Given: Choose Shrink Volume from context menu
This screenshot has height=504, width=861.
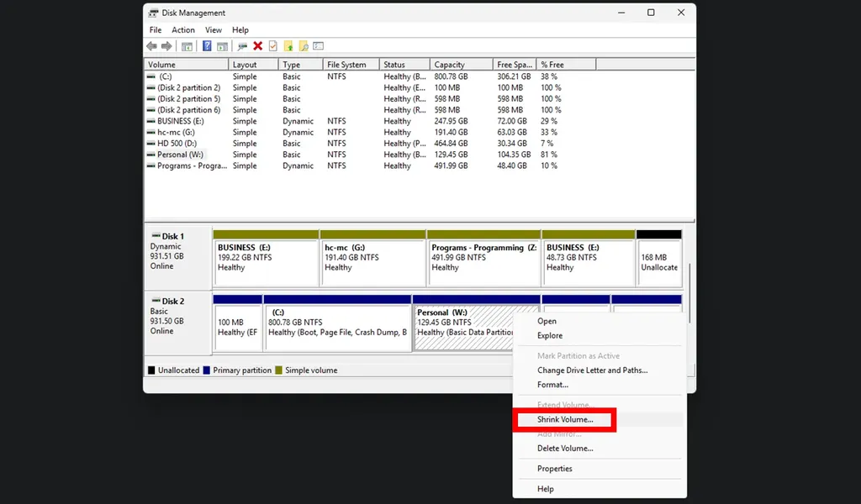Looking at the screenshot, I should click(x=565, y=419).
